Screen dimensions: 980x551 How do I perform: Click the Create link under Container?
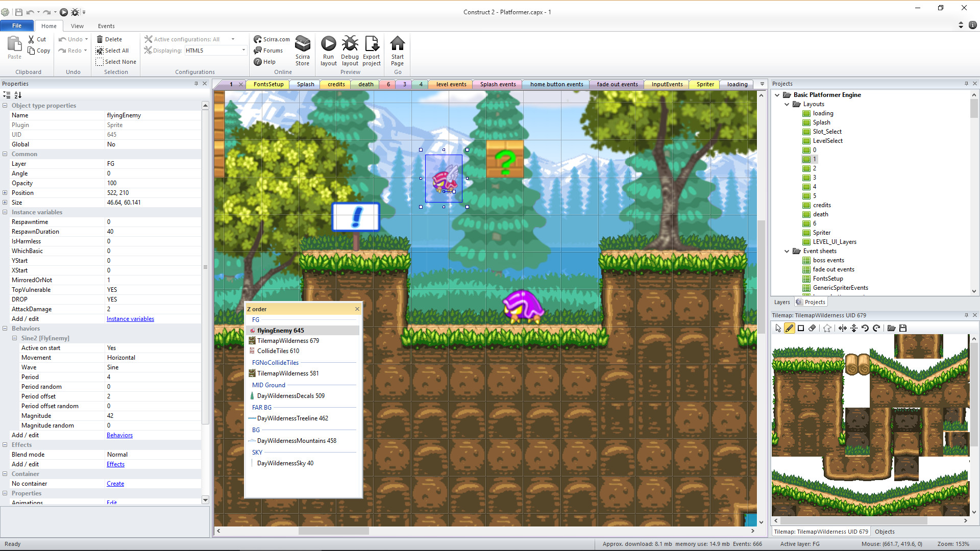(115, 483)
